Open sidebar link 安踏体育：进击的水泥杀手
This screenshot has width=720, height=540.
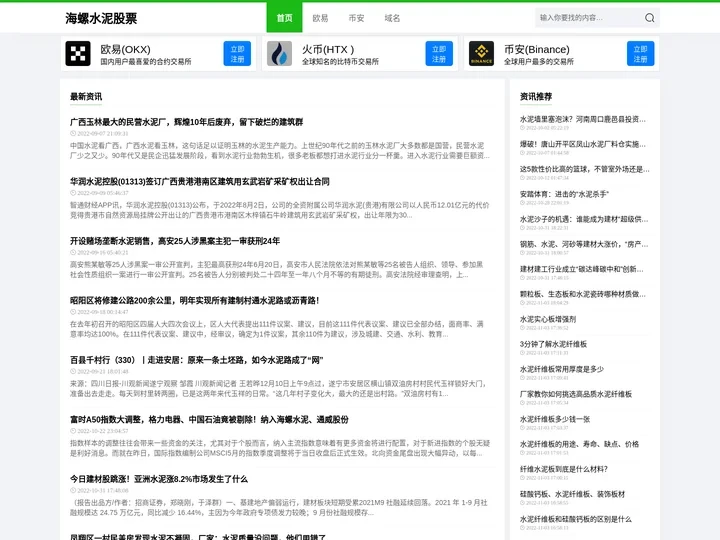564,194
